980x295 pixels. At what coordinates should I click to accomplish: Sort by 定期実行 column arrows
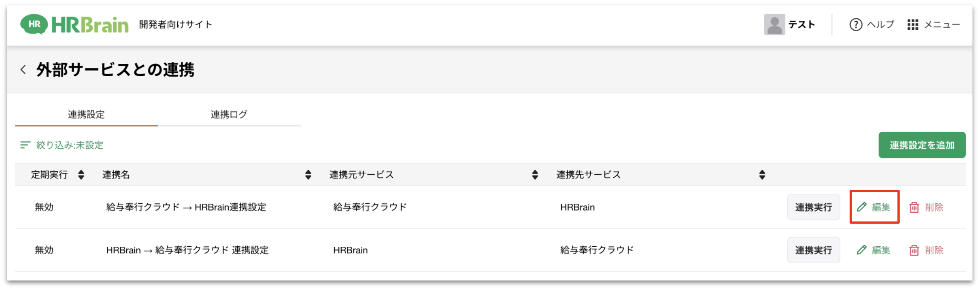pyautogui.click(x=81, y=175)
